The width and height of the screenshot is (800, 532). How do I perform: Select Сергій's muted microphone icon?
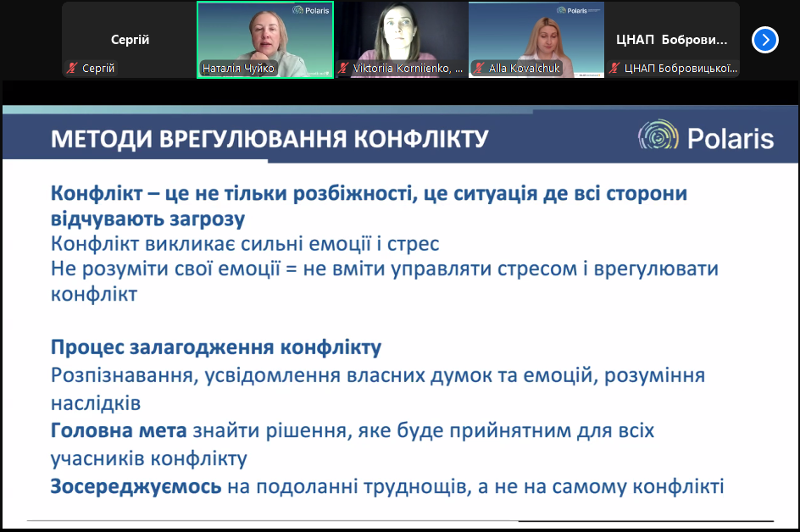(x=72, y=68)
